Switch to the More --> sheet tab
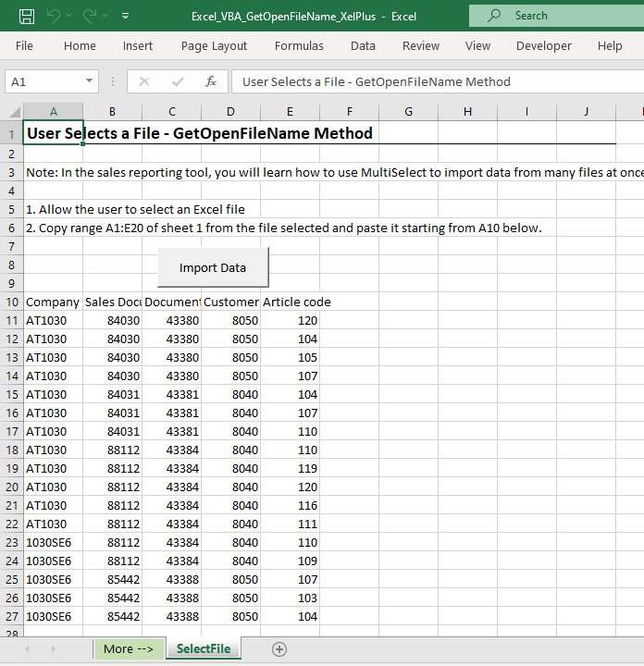The image size is (644, 666). 130,648
